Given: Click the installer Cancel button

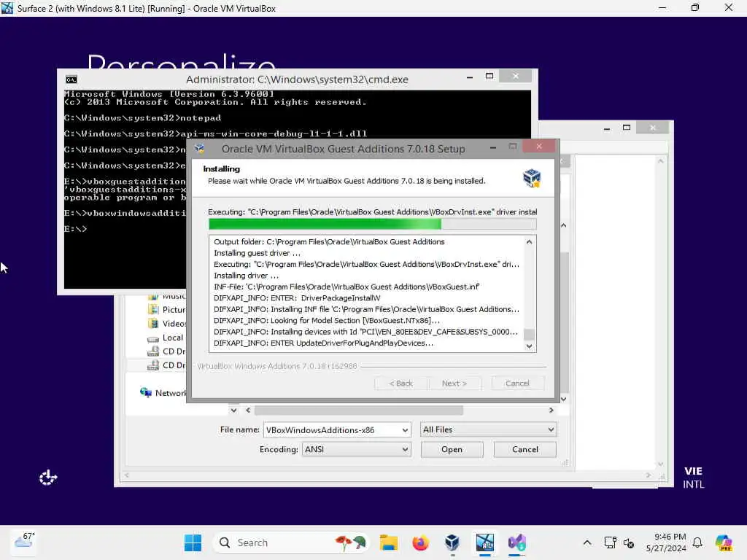Looking at the screenshot, I should [517, 384].
